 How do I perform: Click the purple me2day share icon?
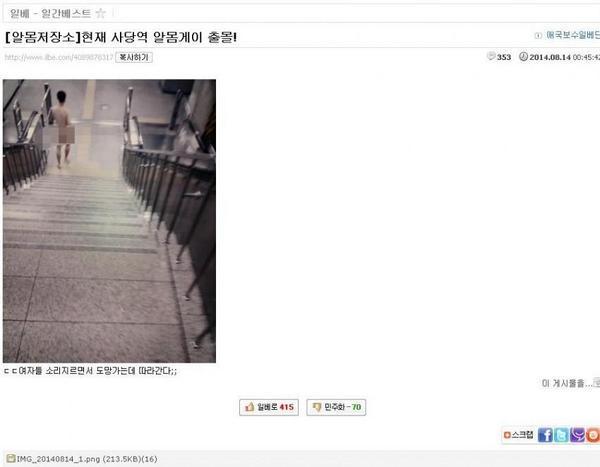tap(577, 435)
